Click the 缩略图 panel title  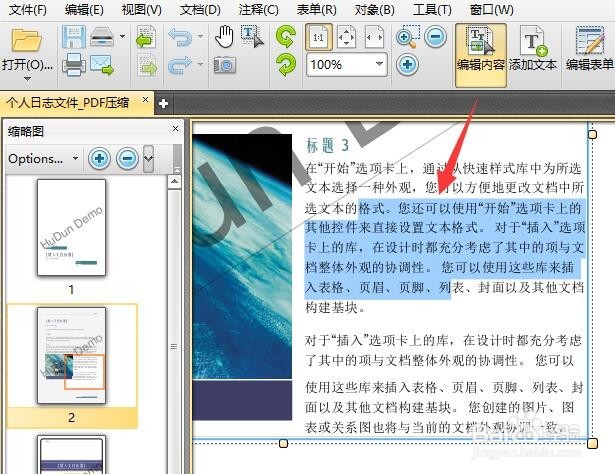[26, 131]
